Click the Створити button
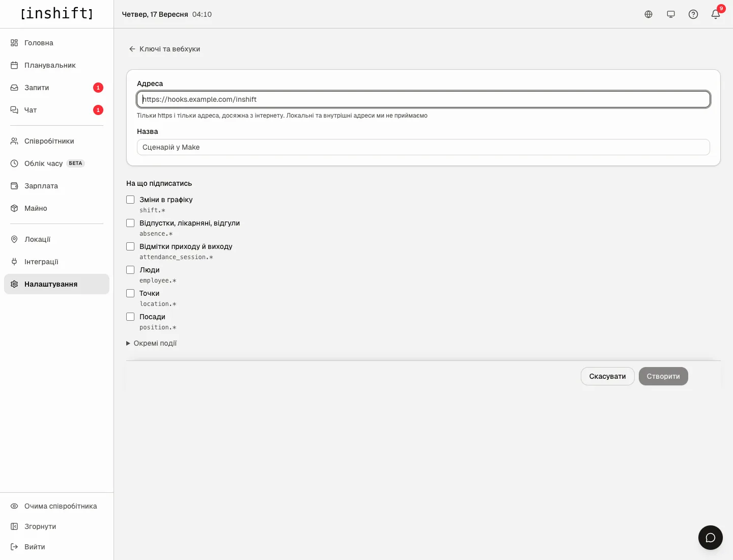Image resolution: width=733 pixels, height=560 pixels. [663, 376]
